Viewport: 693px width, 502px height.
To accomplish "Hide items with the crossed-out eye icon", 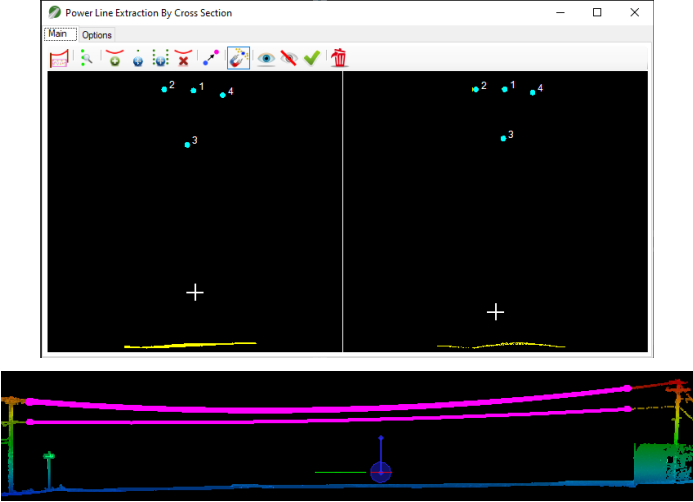I will click(x=289, y=59).
